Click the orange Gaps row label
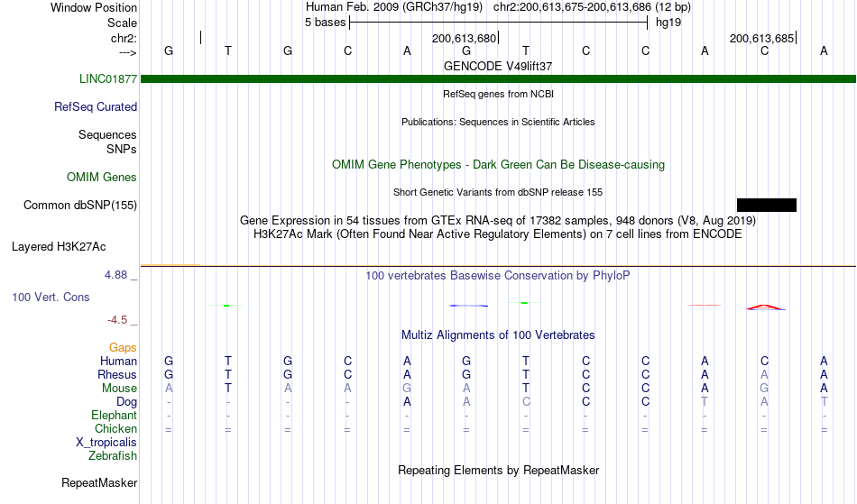The image size is (857, 504). coord(123,347)
